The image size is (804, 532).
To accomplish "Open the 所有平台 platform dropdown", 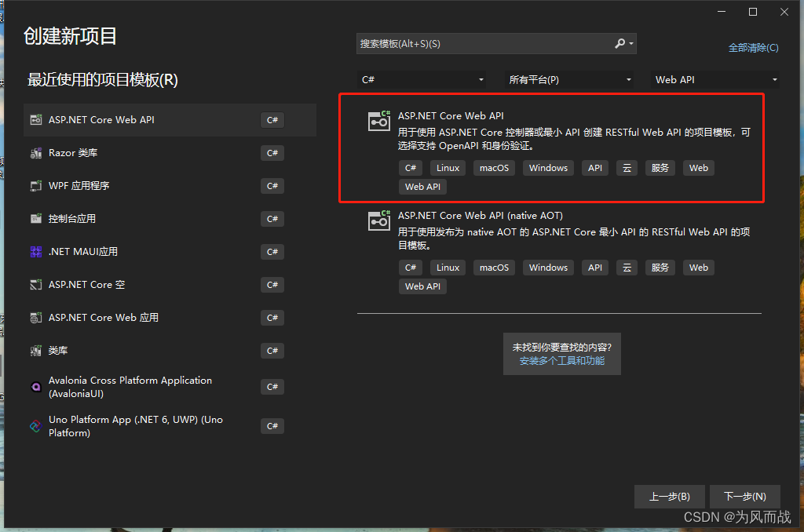I will 568,79.
